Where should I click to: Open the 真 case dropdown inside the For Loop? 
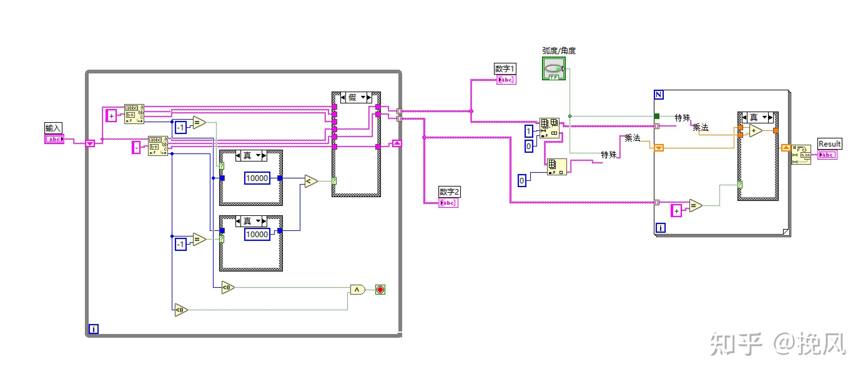point(765,117)
